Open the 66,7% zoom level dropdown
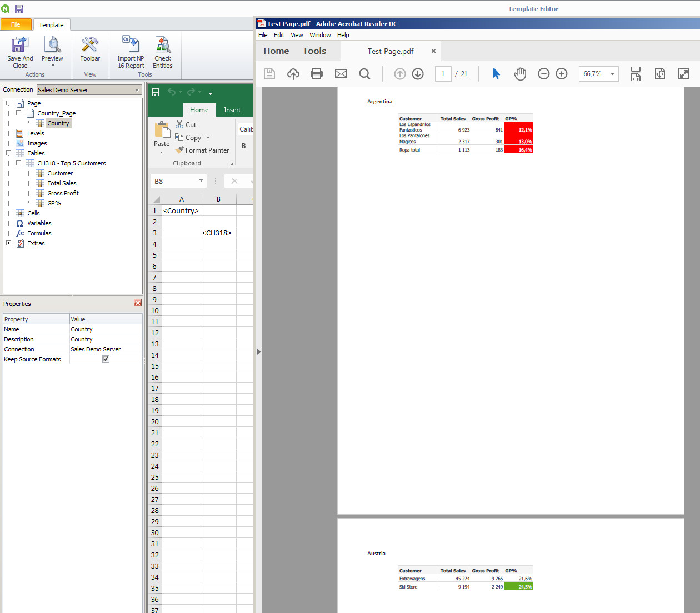Screen dimensions: 700x613 [x=612, y=74]
